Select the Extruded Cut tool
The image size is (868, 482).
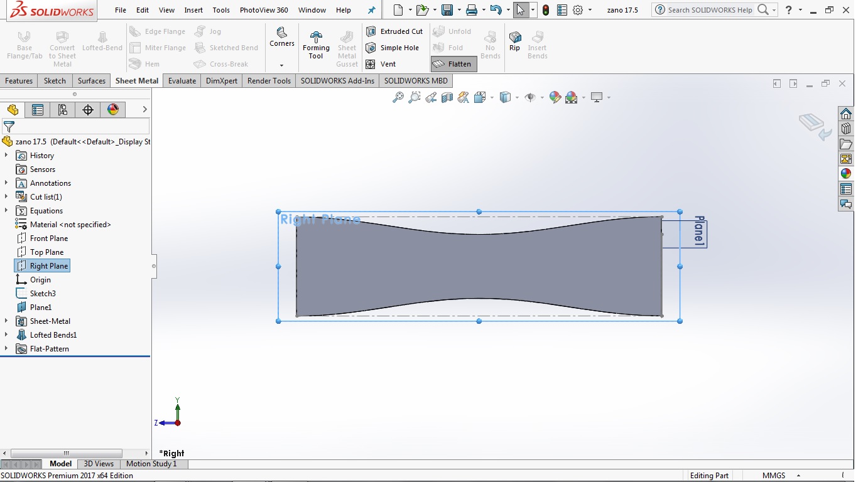tap(394, 31)
